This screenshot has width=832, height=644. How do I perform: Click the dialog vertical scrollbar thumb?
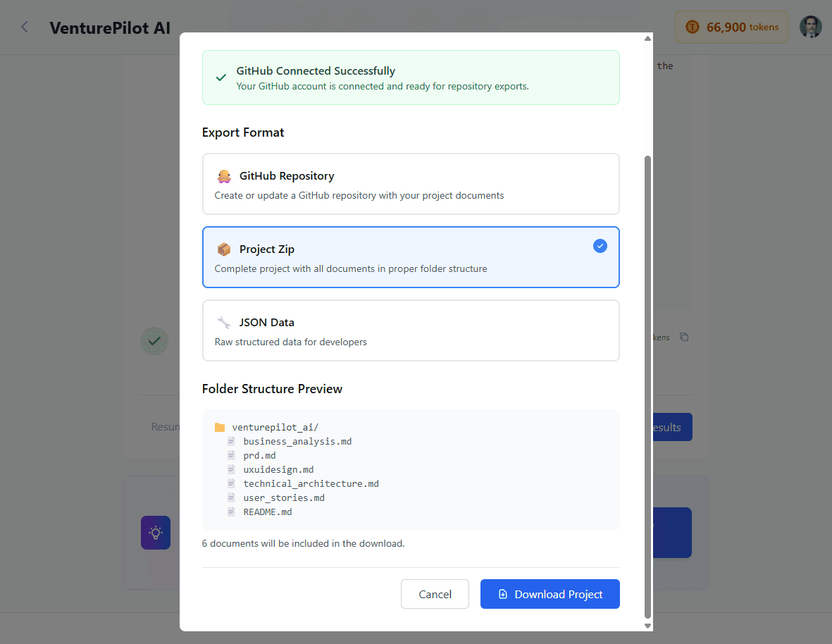[647, 388]
